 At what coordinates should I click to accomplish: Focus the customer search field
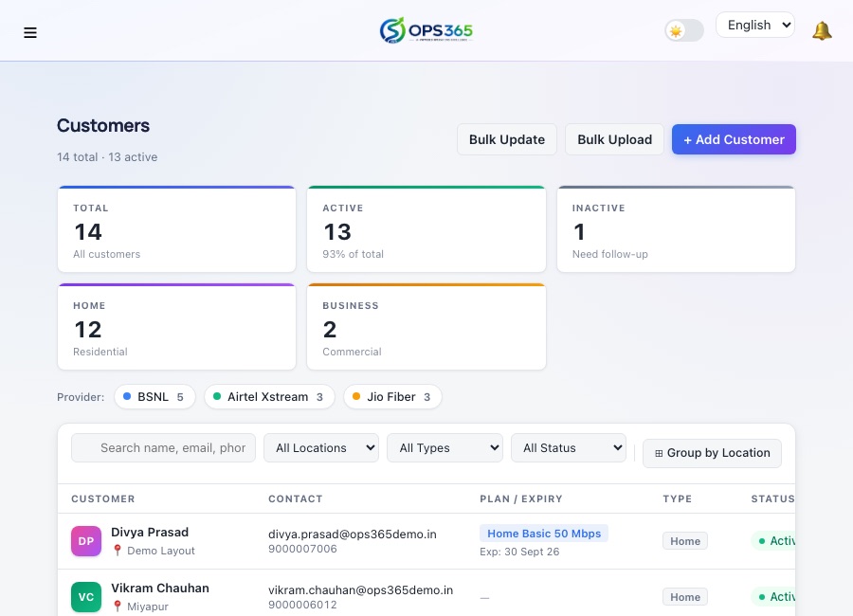coord(163,448)
